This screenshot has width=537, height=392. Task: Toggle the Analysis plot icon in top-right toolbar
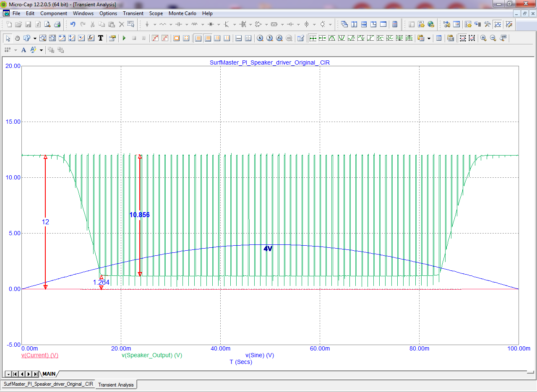[498, 24]
